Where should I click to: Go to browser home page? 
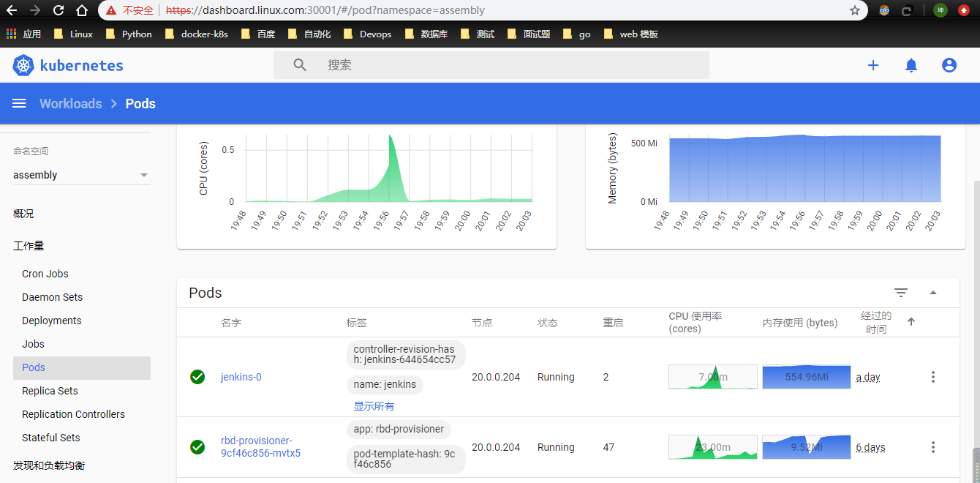(82, 10)
